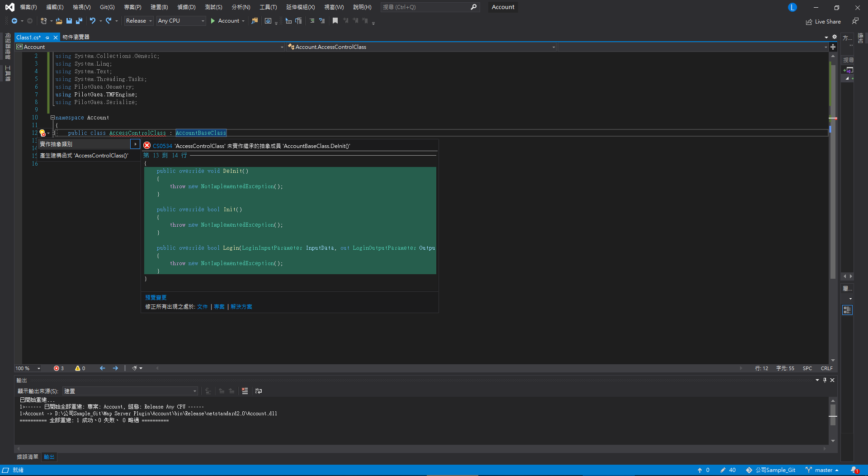Open the Release configuration dropdown

pyautogui.click(x=138, y=21)
